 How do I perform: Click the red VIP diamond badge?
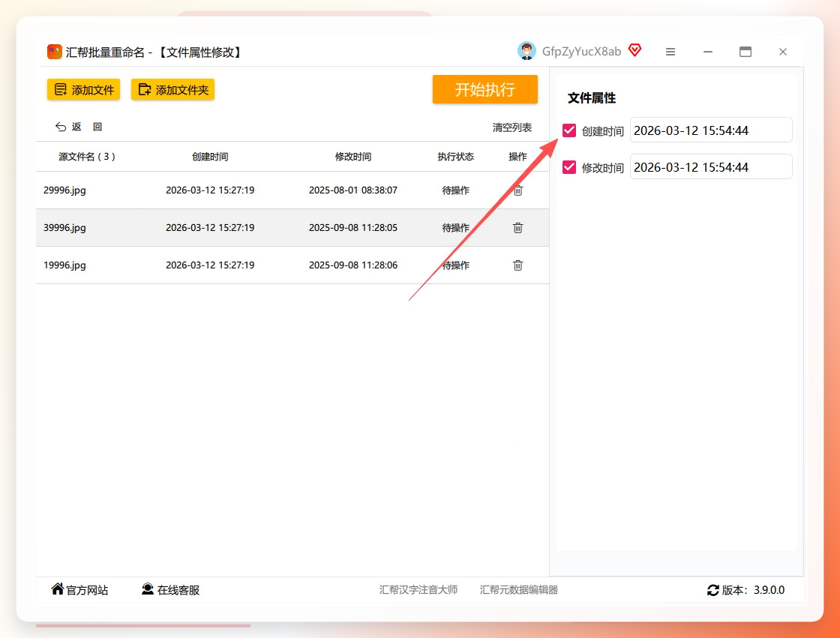(x=634, y=50)
